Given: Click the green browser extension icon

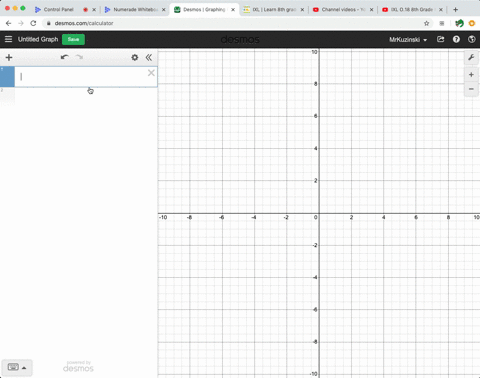Looking at the screenshot, I should [x=459, y=23].
